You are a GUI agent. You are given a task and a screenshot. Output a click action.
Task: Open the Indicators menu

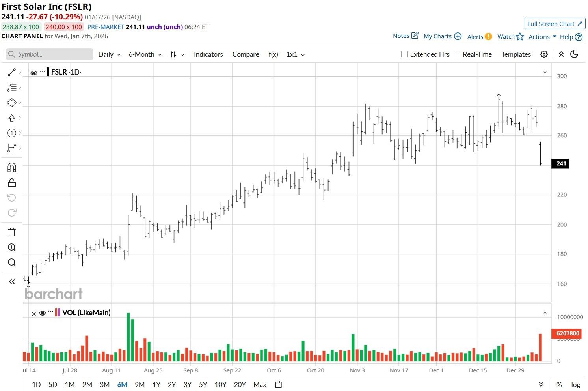pos(208,54)
